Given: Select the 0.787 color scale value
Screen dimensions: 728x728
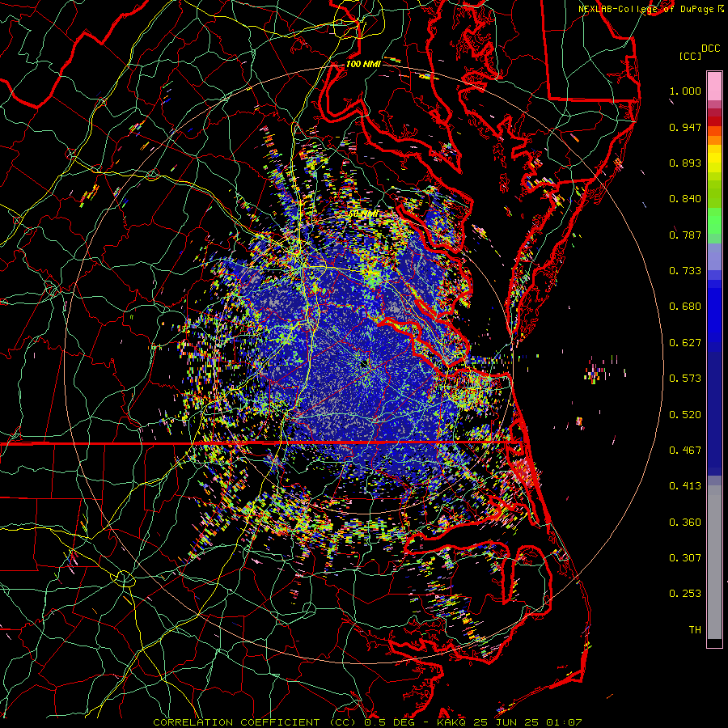Looking at the screenshot, I should (x=685, y=235).
